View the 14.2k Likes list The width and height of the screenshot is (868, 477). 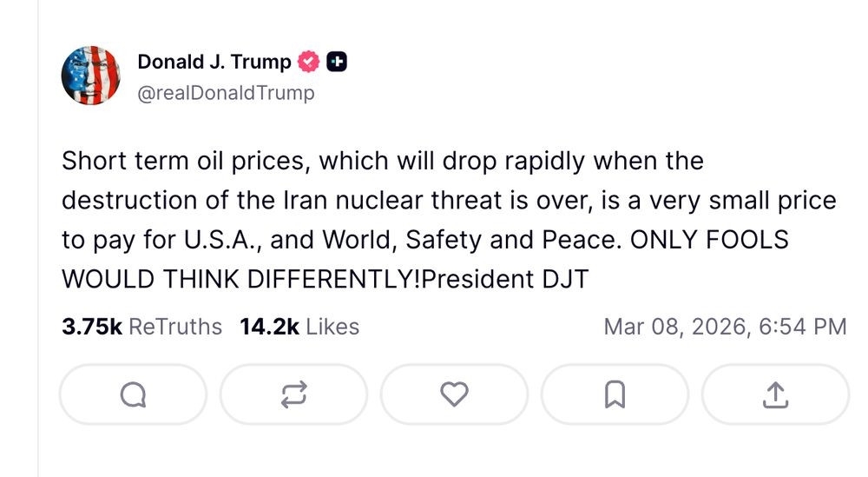coord(299,327)
